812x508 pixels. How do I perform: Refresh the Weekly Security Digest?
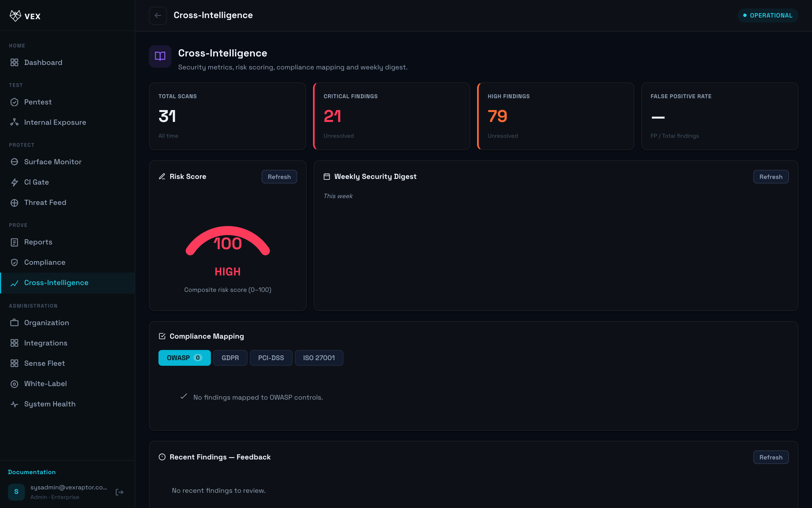(x=771, y=177)
